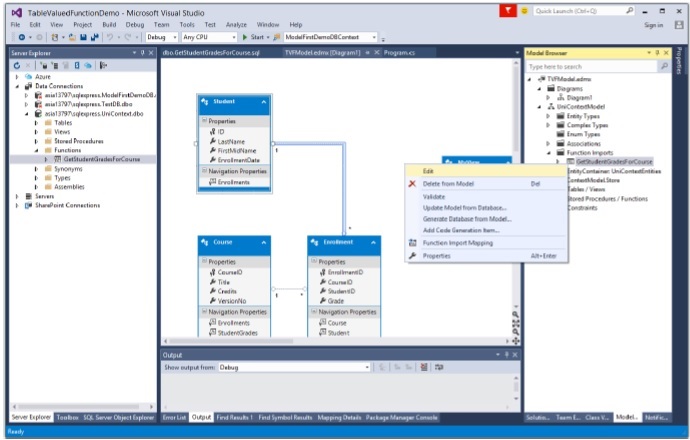Click the Model Browser search field

[x=591, y=66]
